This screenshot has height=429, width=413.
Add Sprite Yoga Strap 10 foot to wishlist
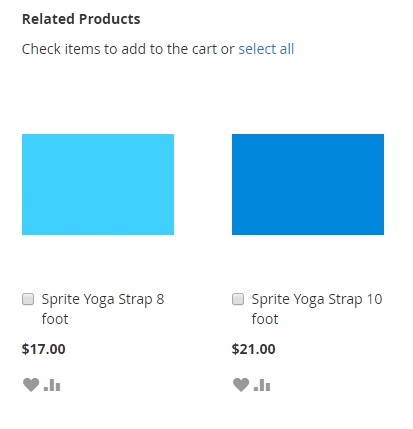(x=241, y=385)
